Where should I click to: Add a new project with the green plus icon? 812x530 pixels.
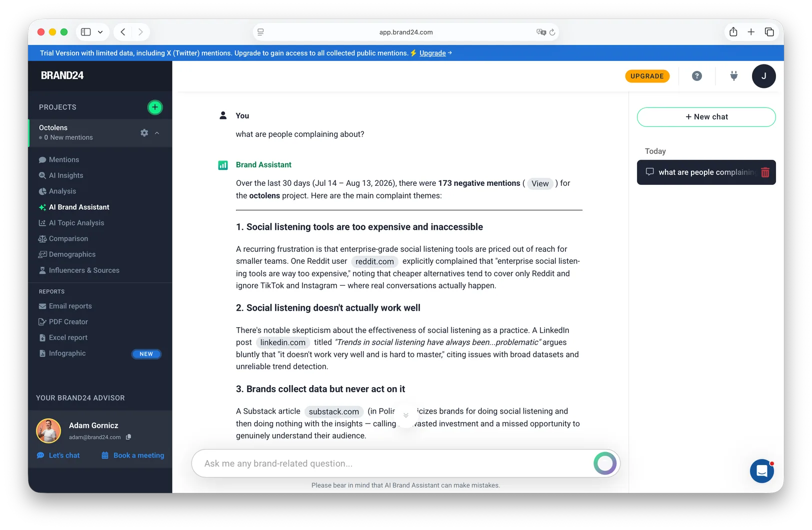point(155,107)
